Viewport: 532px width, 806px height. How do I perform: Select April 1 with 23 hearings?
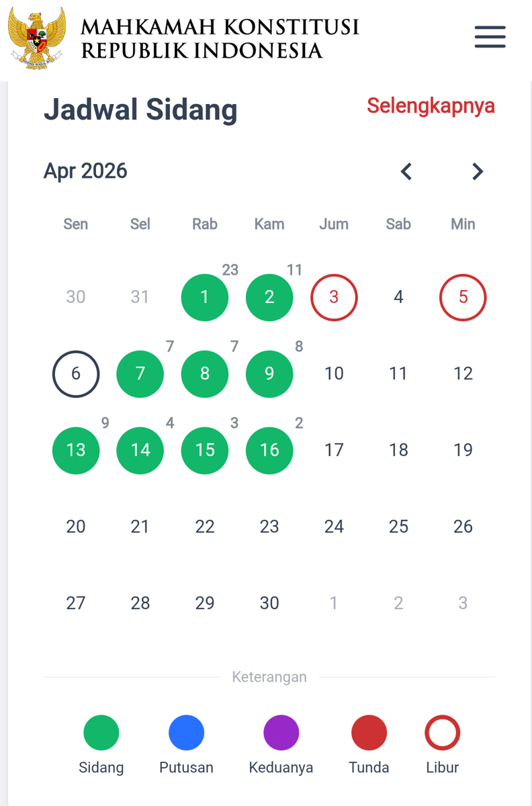point(204,298)
